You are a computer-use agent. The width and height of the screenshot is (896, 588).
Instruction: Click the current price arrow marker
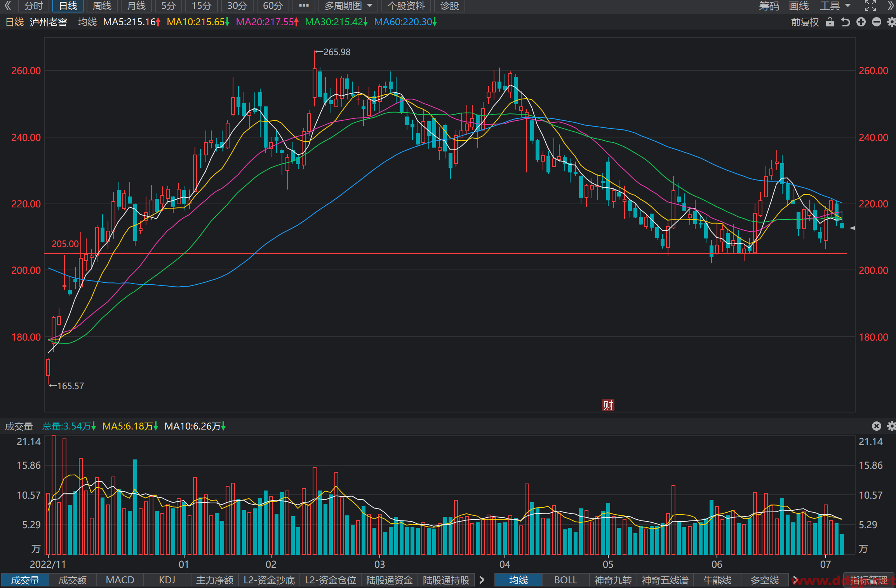pyautogui.click(x=852, y=228)
